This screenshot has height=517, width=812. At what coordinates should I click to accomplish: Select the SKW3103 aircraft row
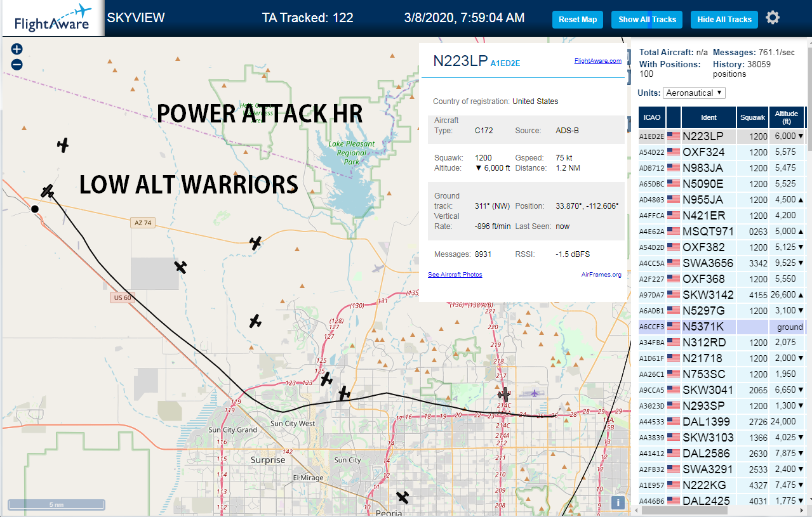722,438
